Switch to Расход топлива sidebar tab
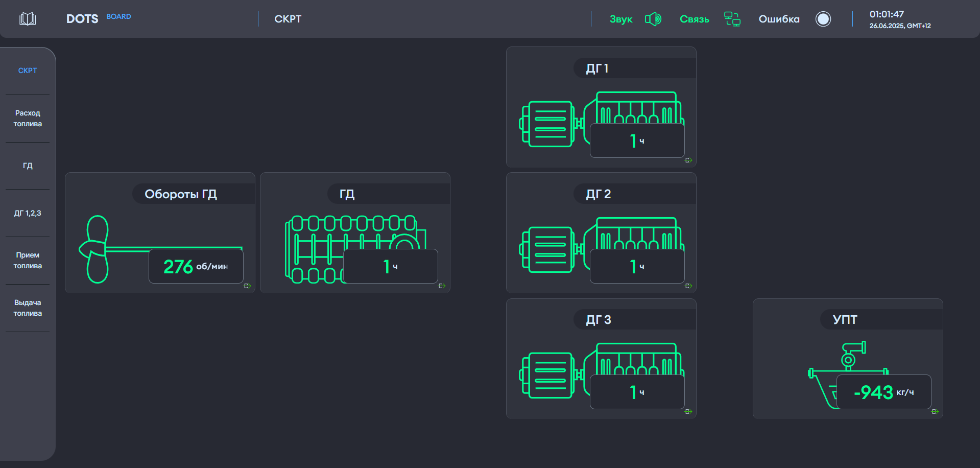 click(x=28, y=119)
